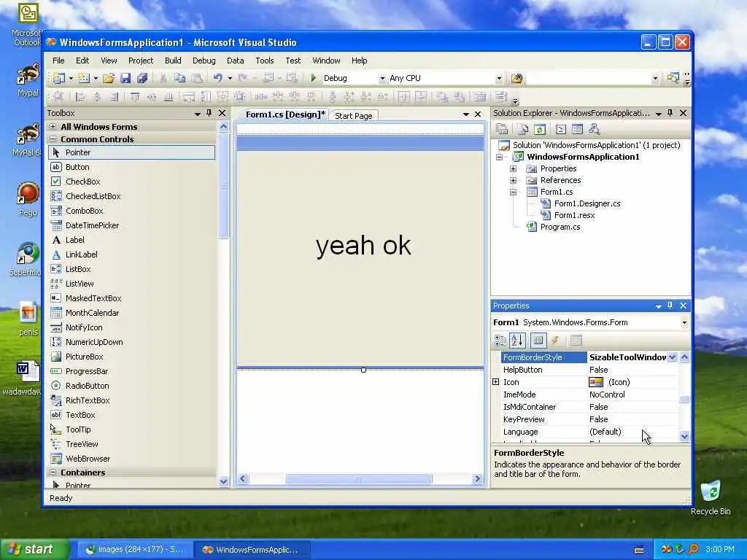Click Toolbox scroll down arrow
747x560 pixels.
click(223, 482)
